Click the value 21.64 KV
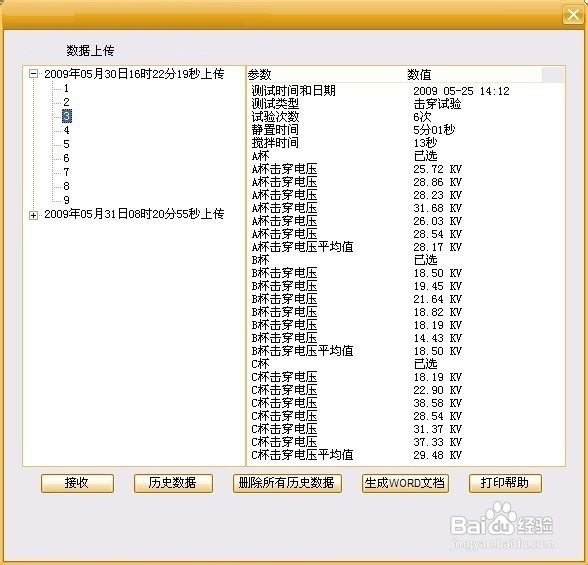Screen dimensions: 588x565 coord(438,299)
